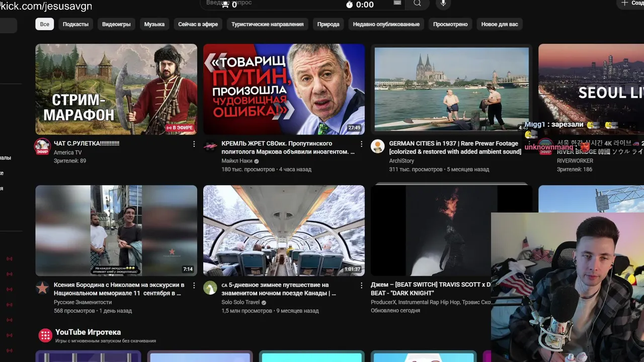This screenshot has width=644, height=362.
Task: Select the Просмотрено filter chip
Action: 450,24
